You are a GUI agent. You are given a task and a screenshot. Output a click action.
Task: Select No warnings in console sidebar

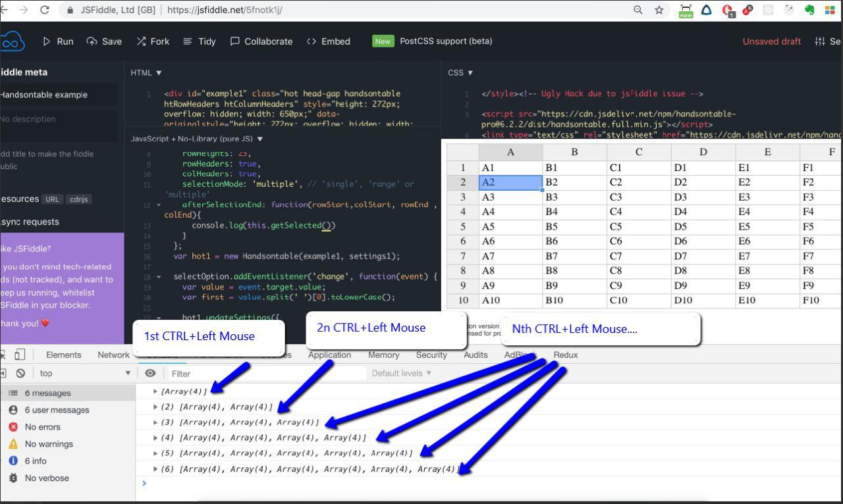68,444
